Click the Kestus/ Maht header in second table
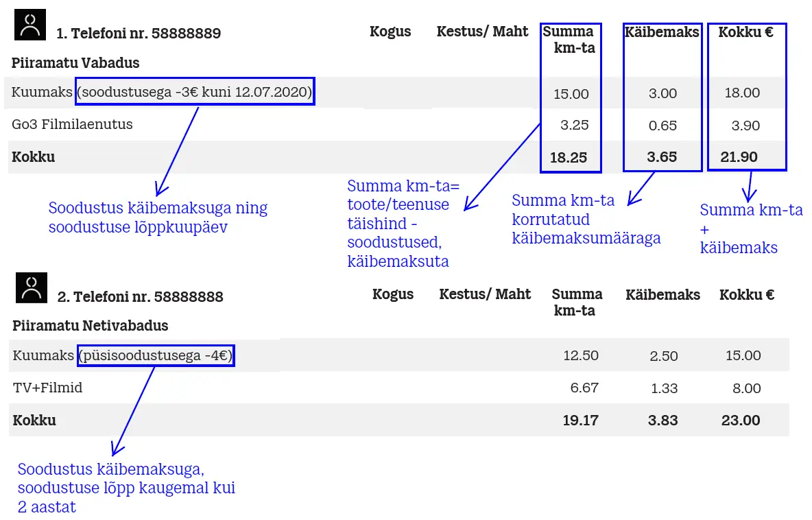This screenshot has width=812, height=520. pos(485,294)
